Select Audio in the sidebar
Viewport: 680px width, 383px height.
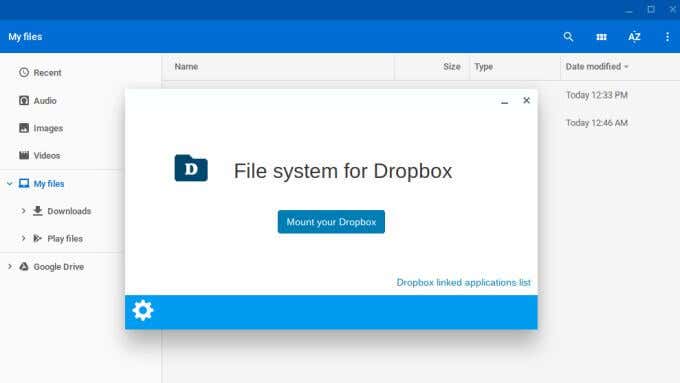(45, 101)
